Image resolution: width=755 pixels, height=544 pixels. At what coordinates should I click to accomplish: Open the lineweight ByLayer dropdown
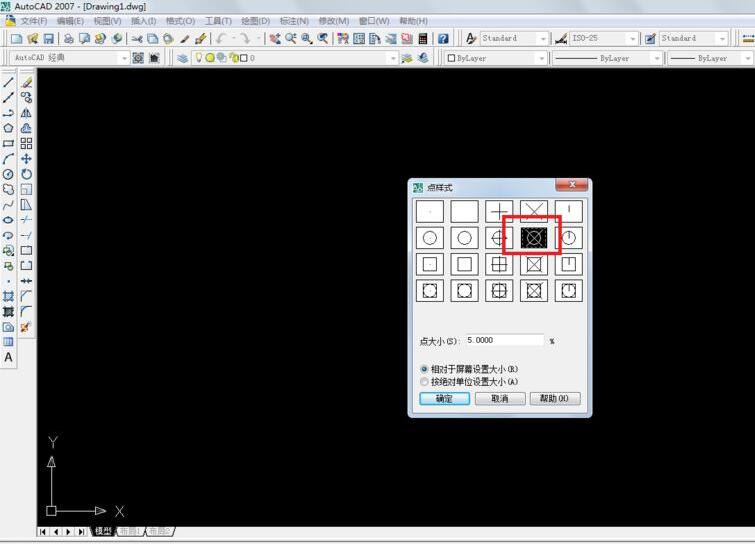pyautogui.click(x=747, y=58)
